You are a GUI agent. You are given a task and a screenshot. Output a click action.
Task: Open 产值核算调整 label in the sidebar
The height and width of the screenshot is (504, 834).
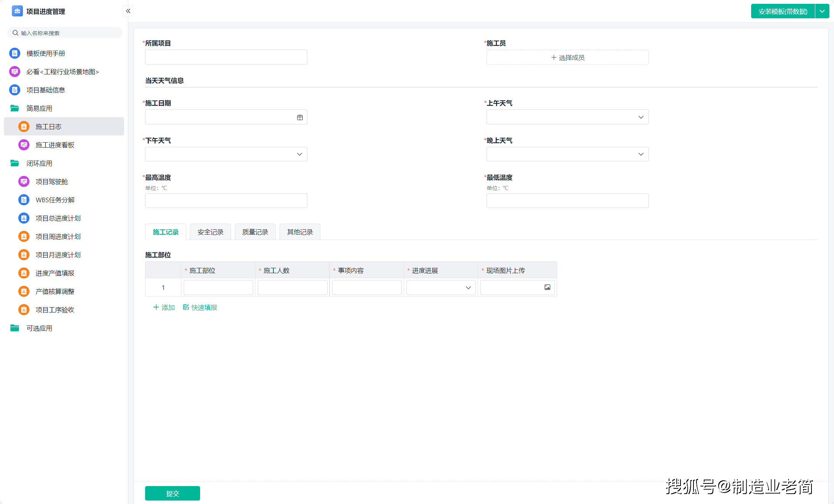[55, 291]
